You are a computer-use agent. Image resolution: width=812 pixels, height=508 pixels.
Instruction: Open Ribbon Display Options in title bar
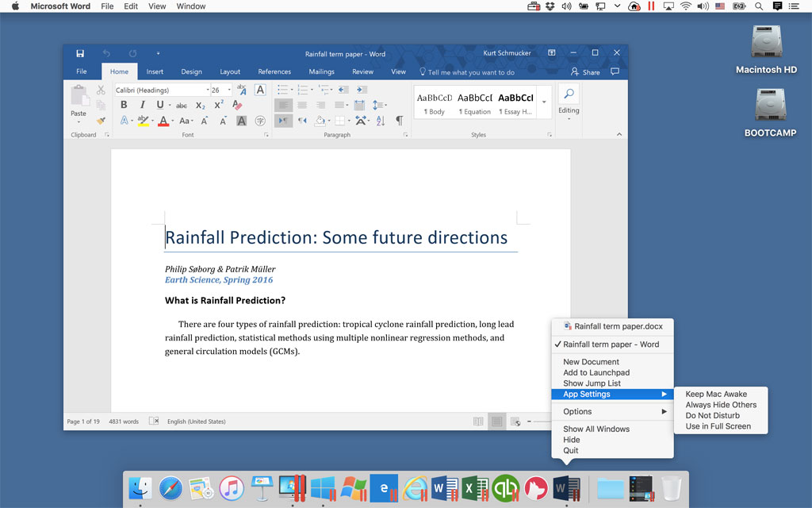552,53
